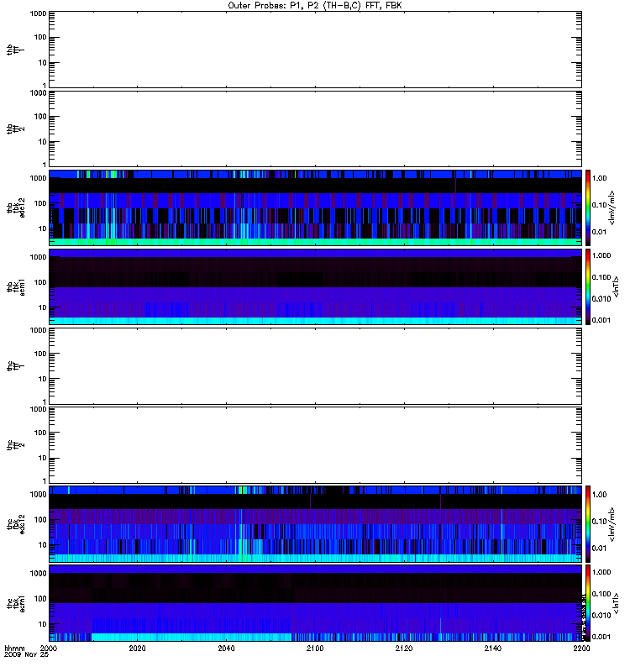Select the empty thb fff 2 panel
The height and width of the screenshot is (672, 630).
click(316, 129)
